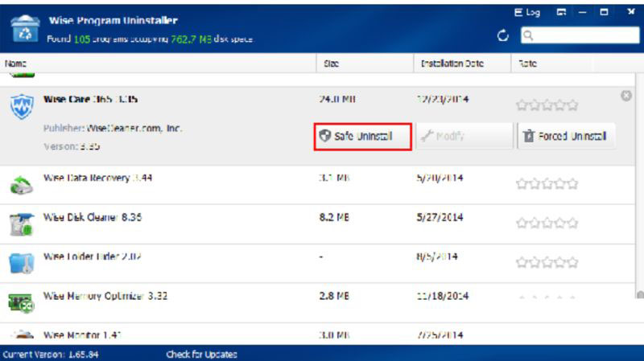Click the Wise Care 365 shield icon
This screenshot has width=644, height=361.
click(22, 106)
